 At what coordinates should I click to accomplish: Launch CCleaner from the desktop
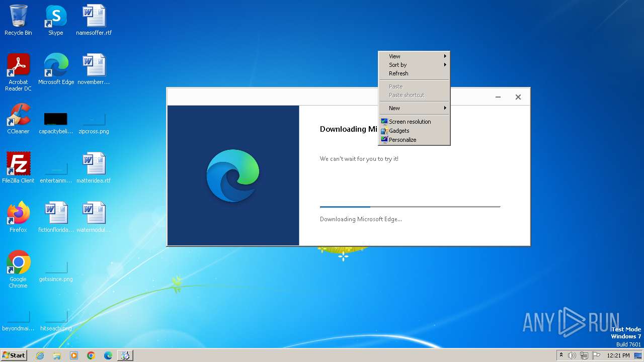tap(18, 118)
